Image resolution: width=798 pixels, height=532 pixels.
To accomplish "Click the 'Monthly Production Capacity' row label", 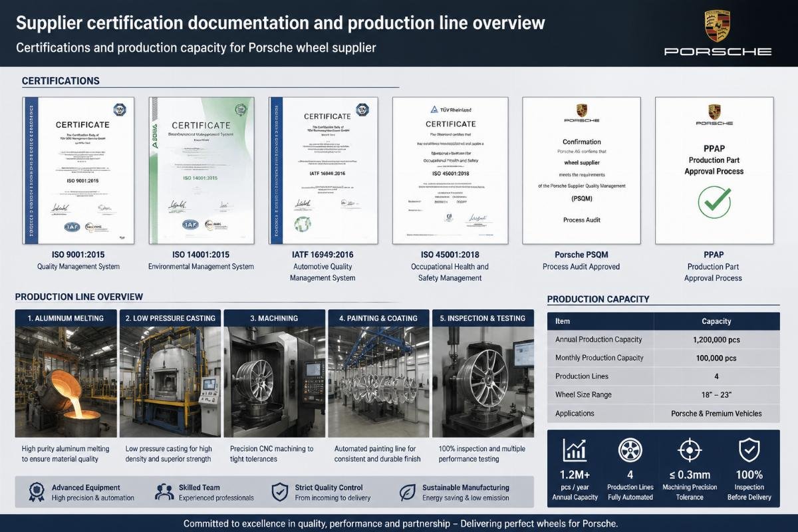I will pos(599,358).
